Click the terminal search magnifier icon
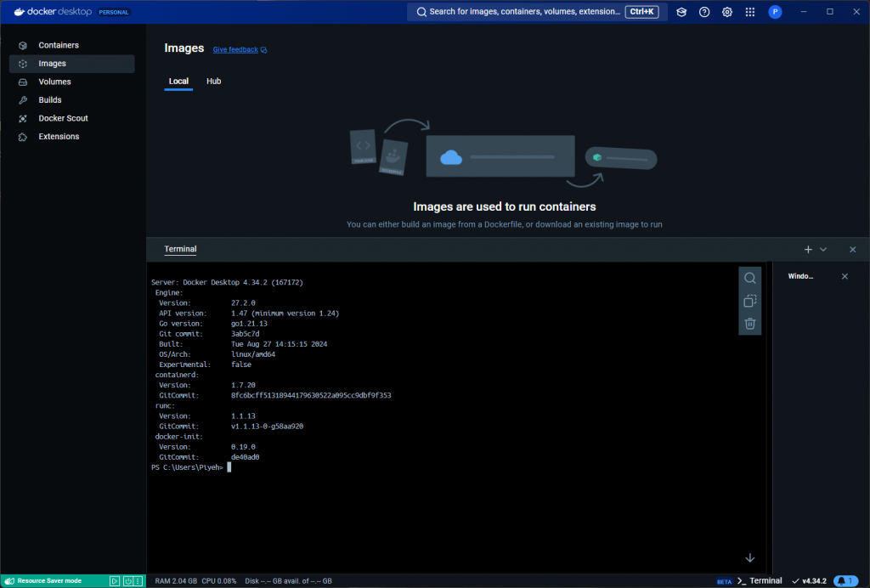Viewport: 870px width, 588px height. coord(749,278)
